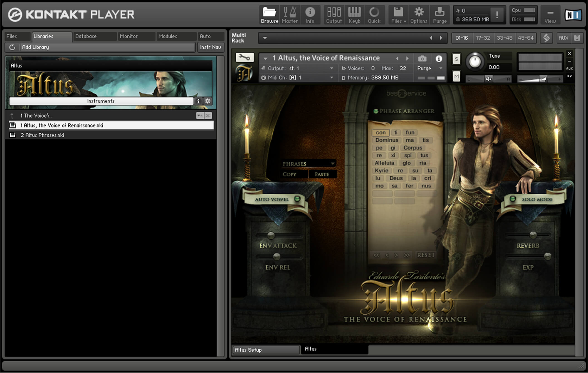Switch to the Altus Setup page
Viewport: 588px width, 373px height.
[266, 350]
